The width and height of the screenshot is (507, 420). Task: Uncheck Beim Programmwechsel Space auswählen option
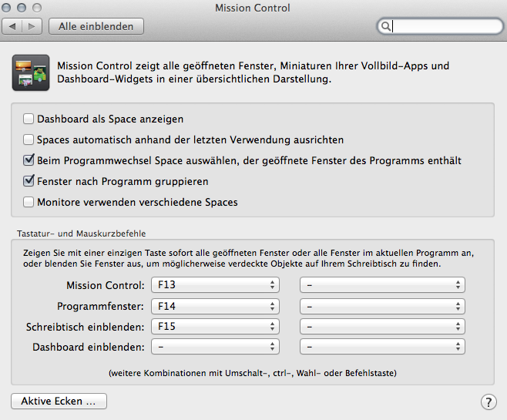coord(29,160)
